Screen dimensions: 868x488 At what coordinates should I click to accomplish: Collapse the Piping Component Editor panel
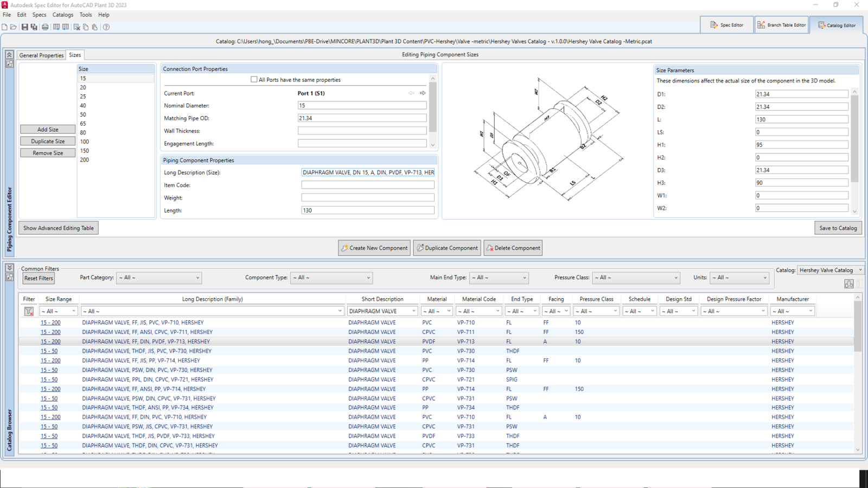point(9,55)
